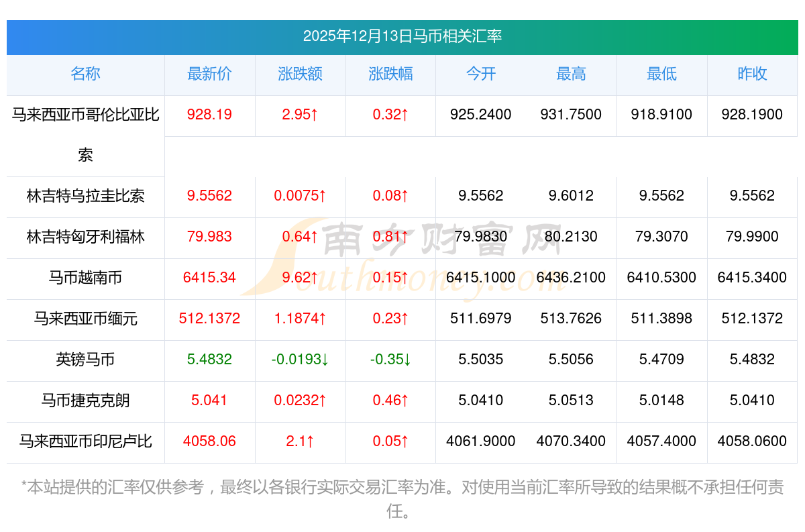Select row name 林吉特乌拉圭比索
Image resolution: width=805 pixels, height=532 pixels.
tap(85, 196)
